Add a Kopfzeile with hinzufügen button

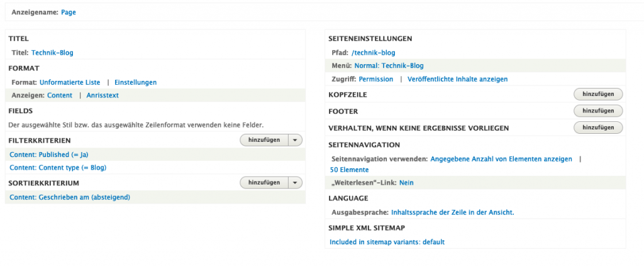click(x=597, y=94)
